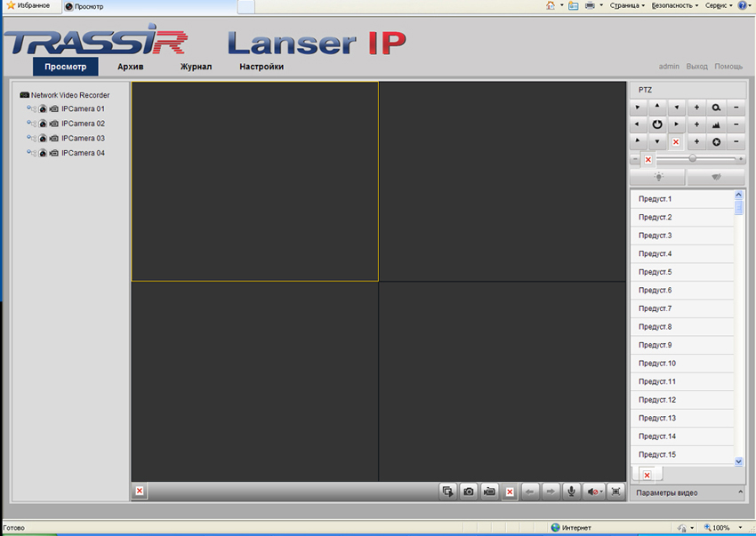Toggle the PTZ wiper button
The image size is (756, 536).
tap(716, 177)
